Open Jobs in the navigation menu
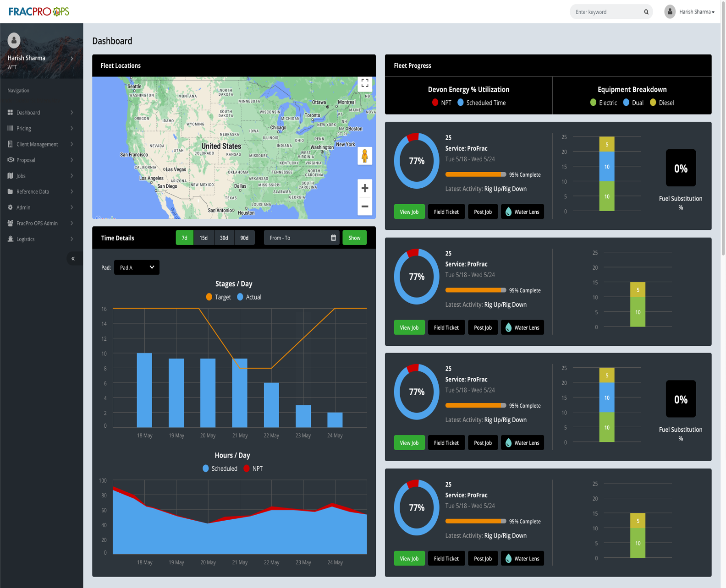726x588 pixels. pyautogui.click(x=21, y=176)
